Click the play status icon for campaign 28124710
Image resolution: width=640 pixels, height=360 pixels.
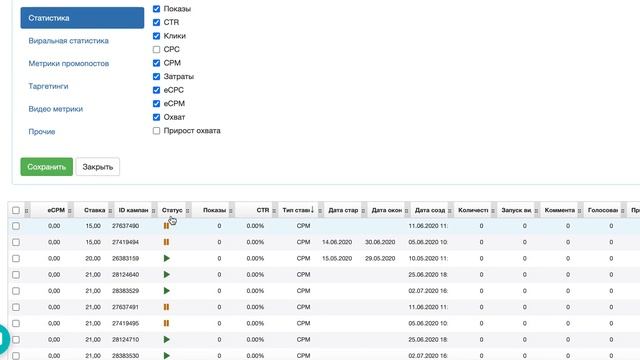167,340
